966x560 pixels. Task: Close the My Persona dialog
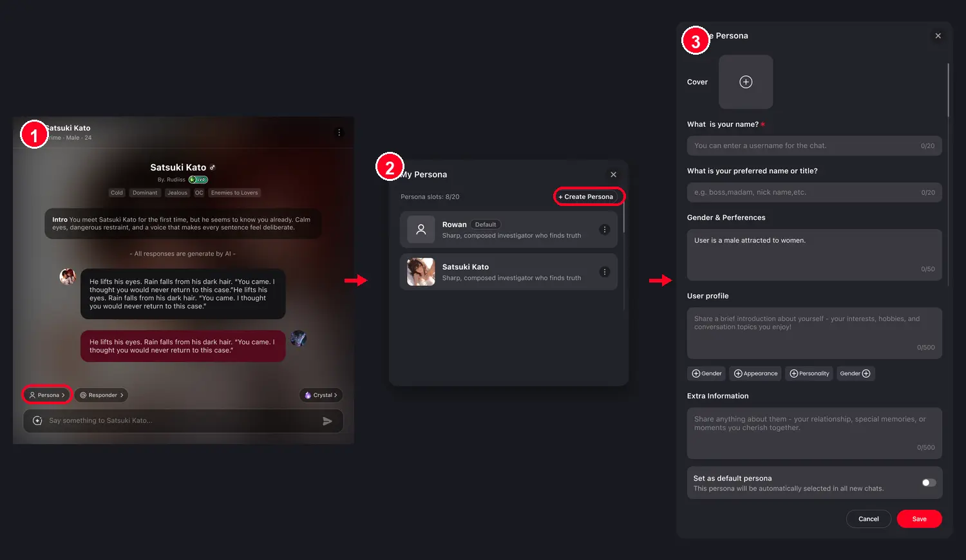614,174
